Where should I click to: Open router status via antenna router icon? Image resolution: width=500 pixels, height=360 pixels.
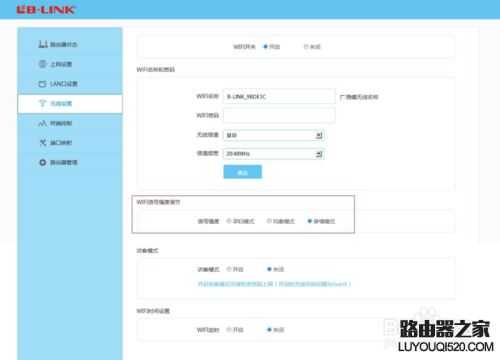[x=43, y=44]
